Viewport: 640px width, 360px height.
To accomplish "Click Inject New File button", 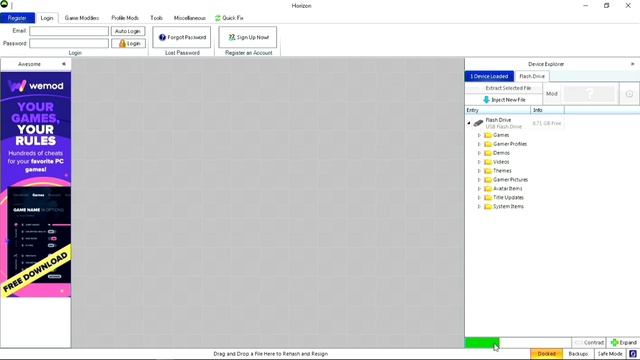I will [x=504, y=100].
